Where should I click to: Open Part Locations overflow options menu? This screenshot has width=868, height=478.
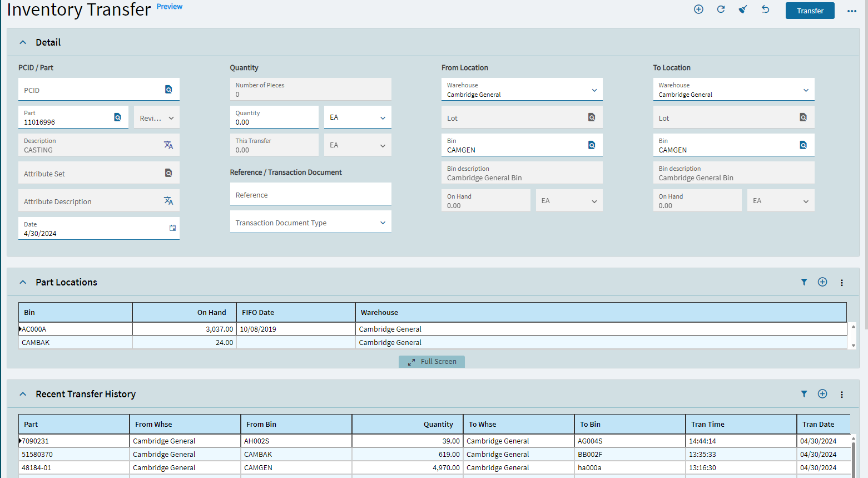pyautogui.click(x=841, y=283)
